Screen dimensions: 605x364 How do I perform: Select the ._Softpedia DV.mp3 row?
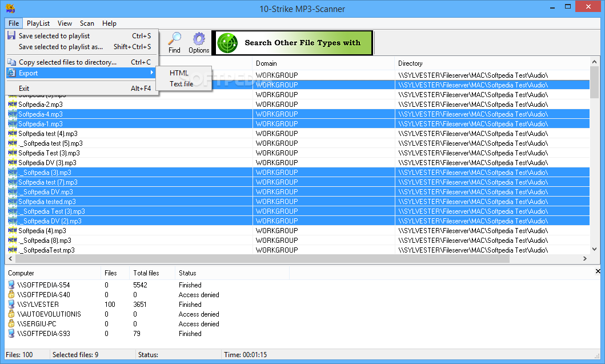pyautogui.click(x=298, y=192)
